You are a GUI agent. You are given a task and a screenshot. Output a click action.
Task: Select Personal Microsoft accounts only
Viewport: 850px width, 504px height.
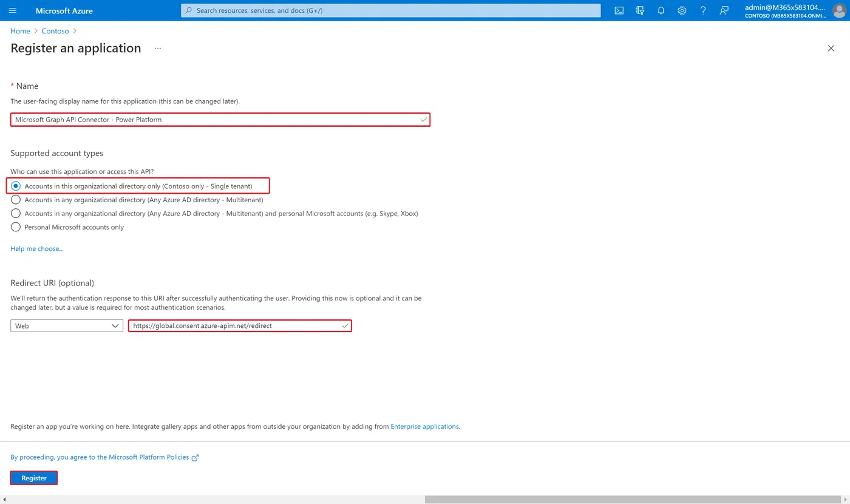coord(16,227)
